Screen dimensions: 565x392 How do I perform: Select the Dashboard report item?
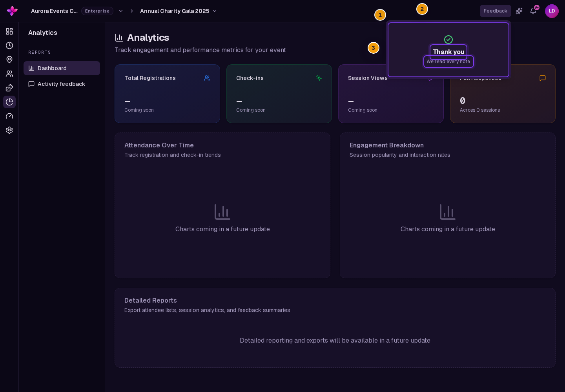[x=62, y=68]
